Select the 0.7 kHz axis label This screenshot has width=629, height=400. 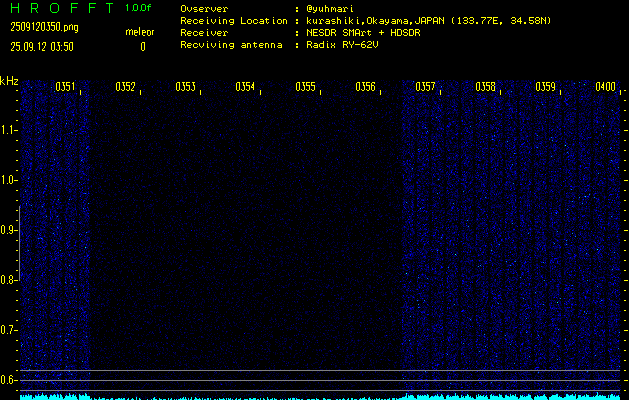coord(7,330)
